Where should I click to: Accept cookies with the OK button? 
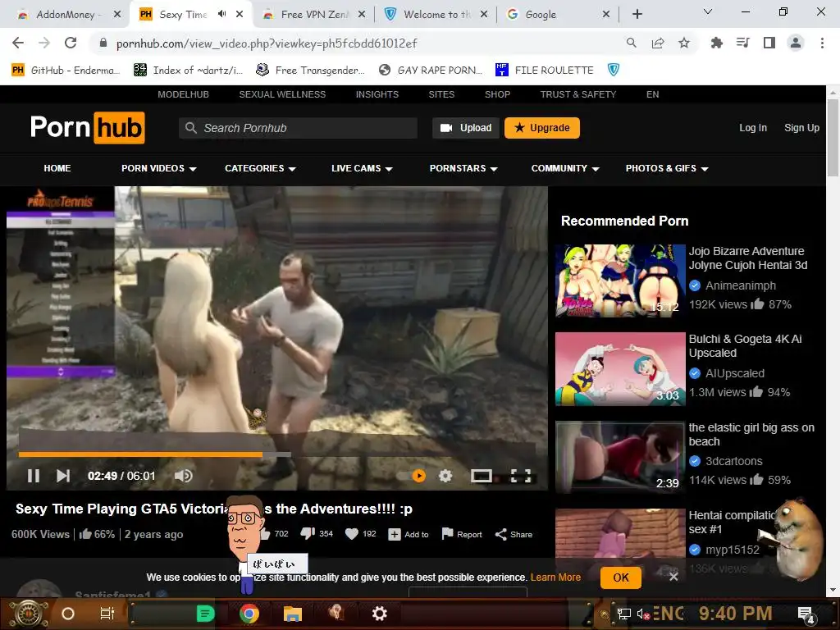pos(621,577)
